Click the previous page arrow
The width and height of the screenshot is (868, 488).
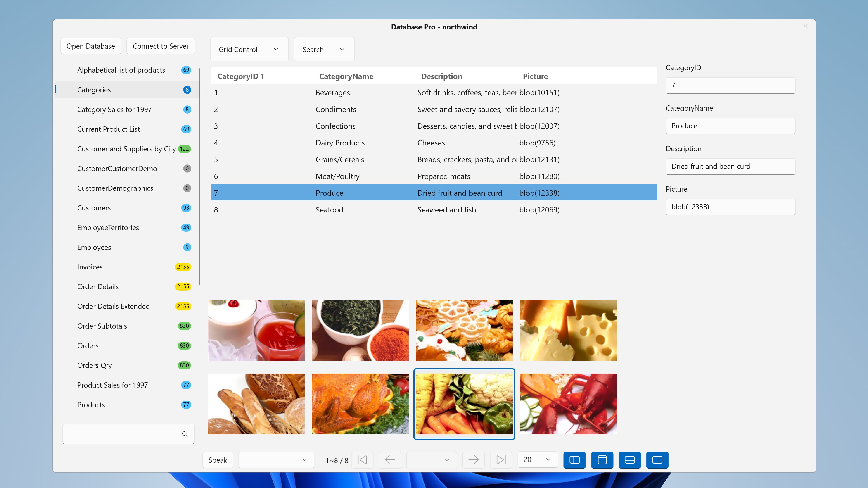tap(389, 460)
